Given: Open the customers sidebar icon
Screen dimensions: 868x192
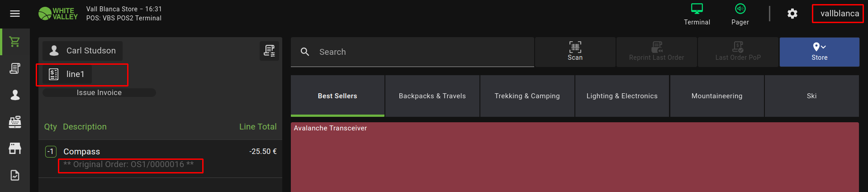Looking at the screenshot, I should [x=15, y=95].
